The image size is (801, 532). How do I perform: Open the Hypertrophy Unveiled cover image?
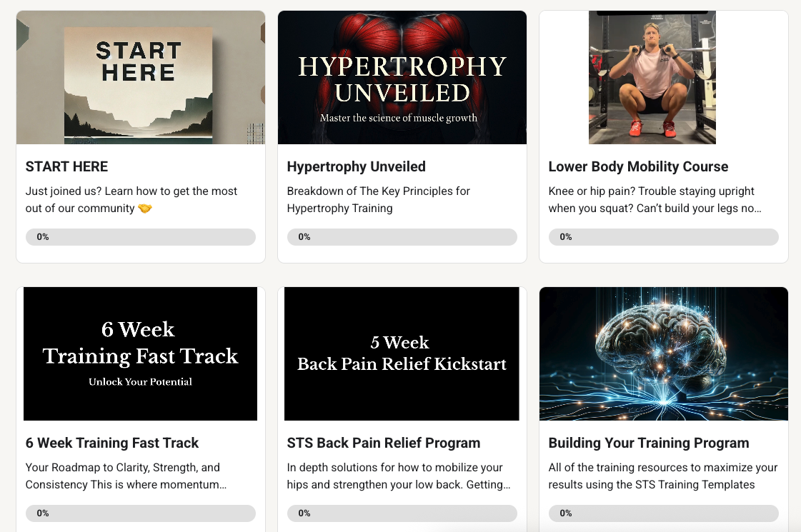402,78
